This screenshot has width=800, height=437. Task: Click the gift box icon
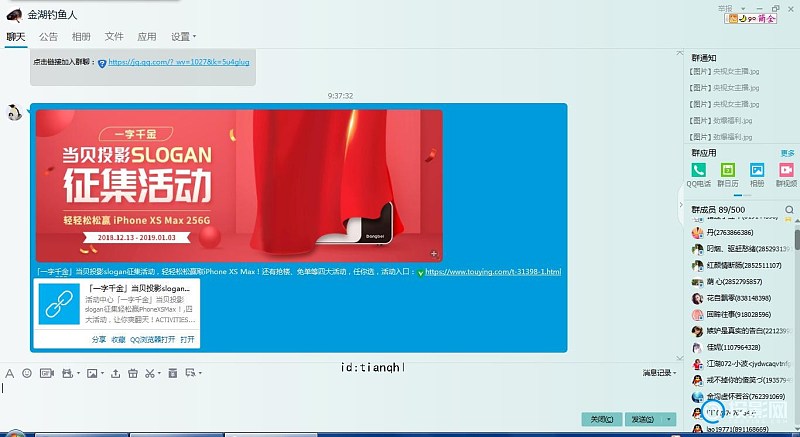(x=133, y=374)
